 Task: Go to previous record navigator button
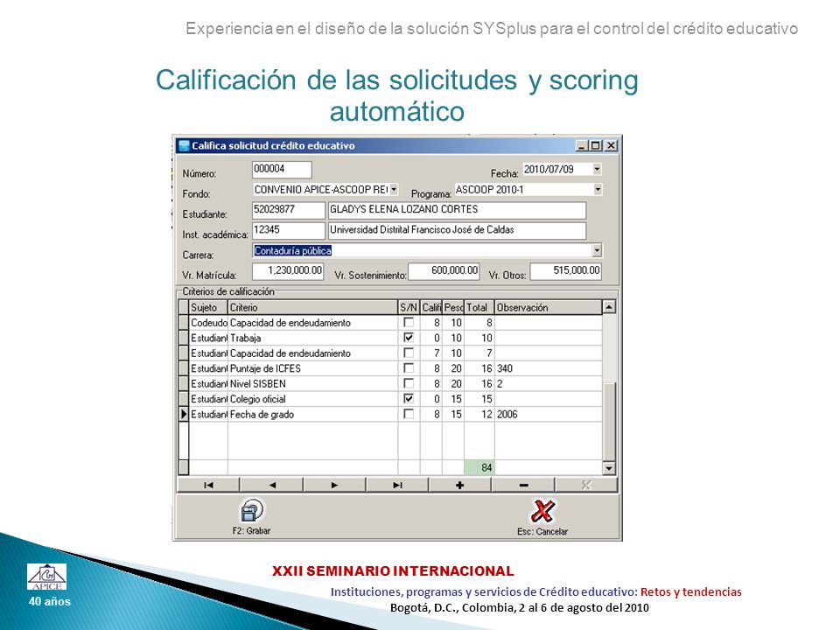[x=271, y=485]
